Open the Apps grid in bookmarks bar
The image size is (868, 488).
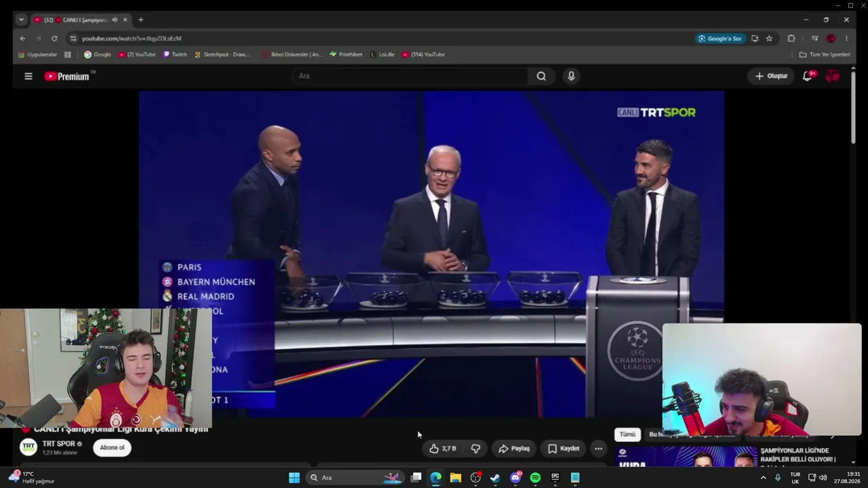tap(68, 54)
